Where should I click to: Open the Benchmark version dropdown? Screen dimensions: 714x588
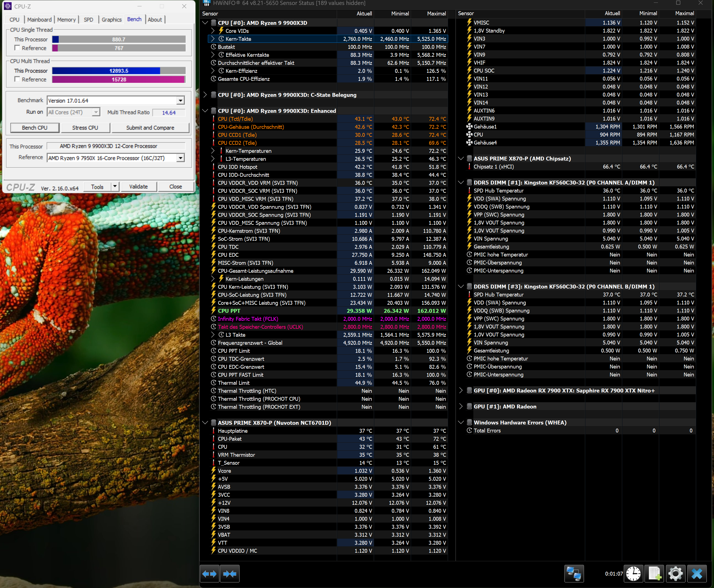coord(181,101)
